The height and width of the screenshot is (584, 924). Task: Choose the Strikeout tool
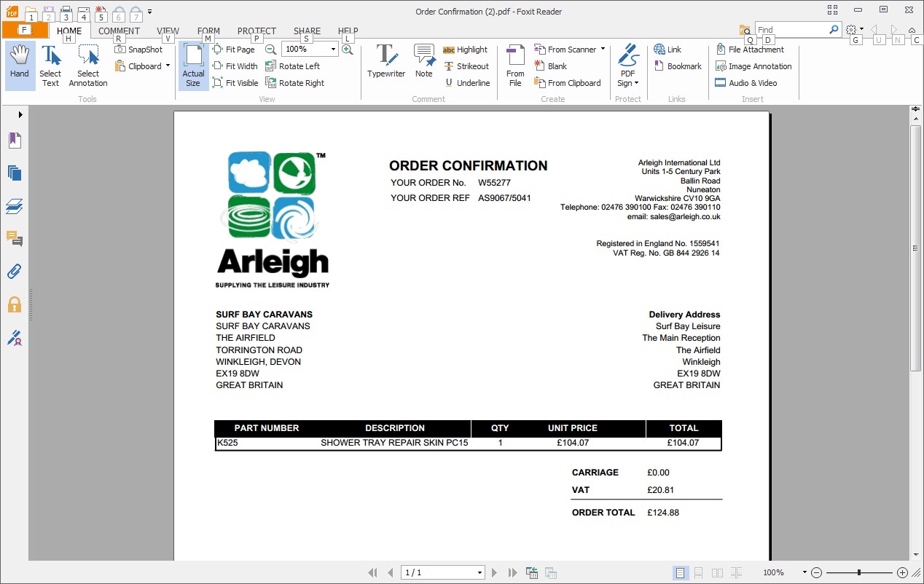[x=466, y=66]
